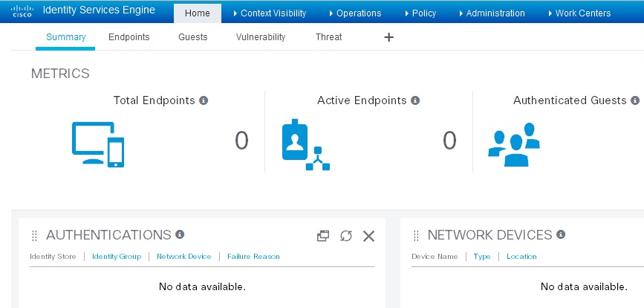This screenshot has width=644, height=308.
Task: Select Device Name filter in Network Devices
Action: click(x=435, y=257)
